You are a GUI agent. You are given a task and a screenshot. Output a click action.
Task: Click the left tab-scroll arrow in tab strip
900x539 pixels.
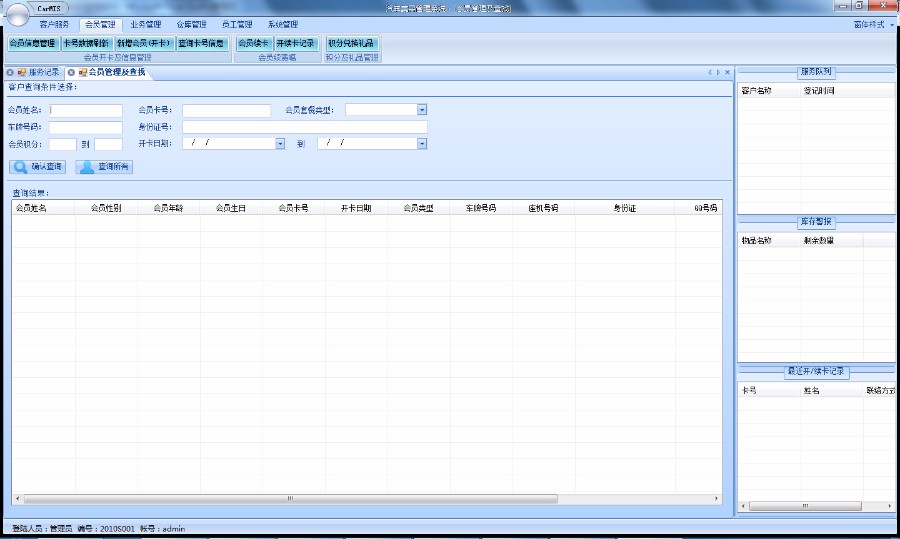click(x=709, y=72)
